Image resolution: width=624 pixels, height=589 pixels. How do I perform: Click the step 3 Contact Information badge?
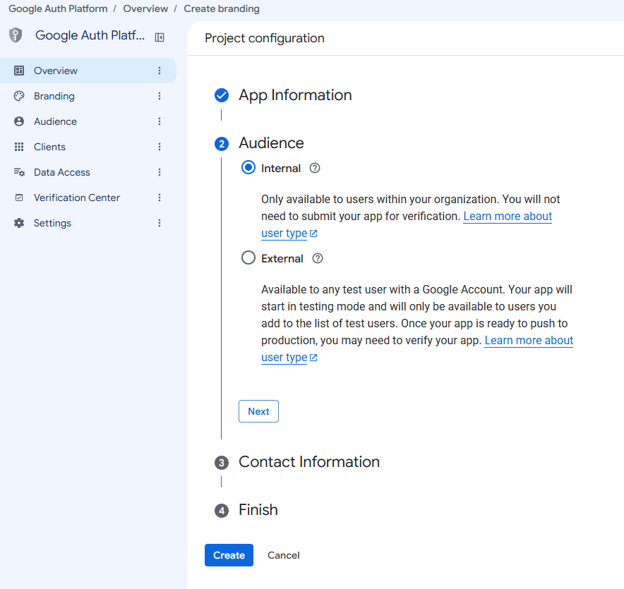(222, 463)
